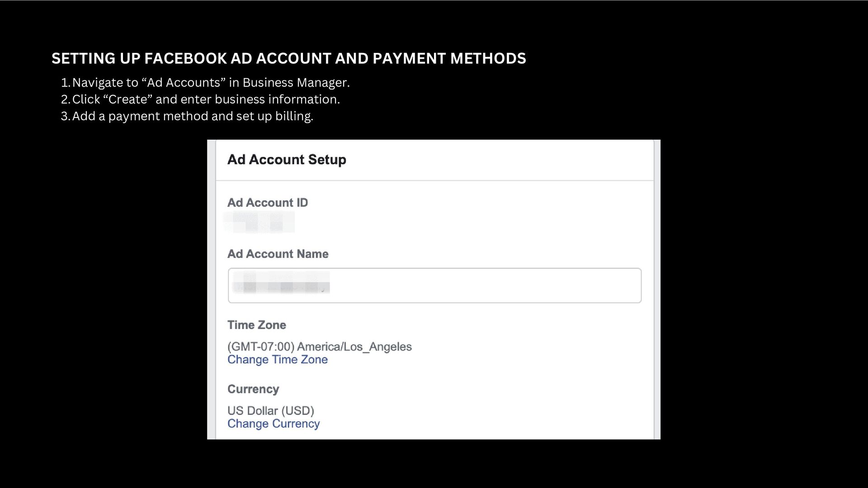Click the blurred Ad Account ID value

coord(259,222)
